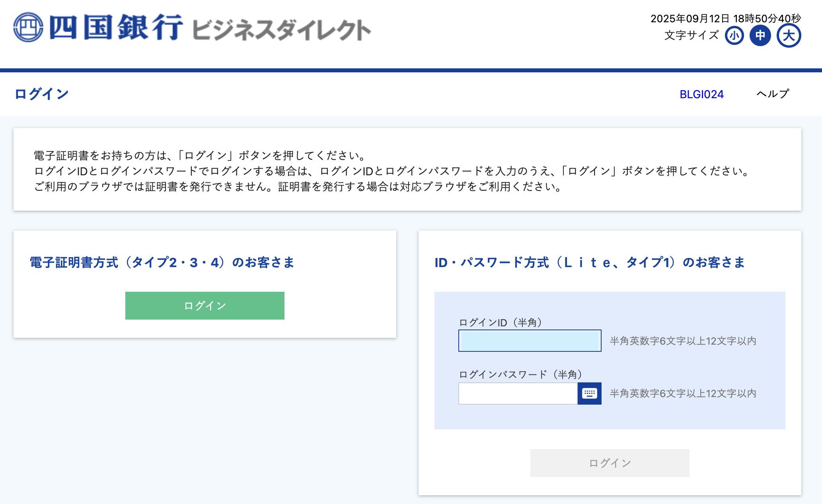Click the ログインID（半角） label
This screenshot has height=504, width=822.
click(x=501, y=322)
